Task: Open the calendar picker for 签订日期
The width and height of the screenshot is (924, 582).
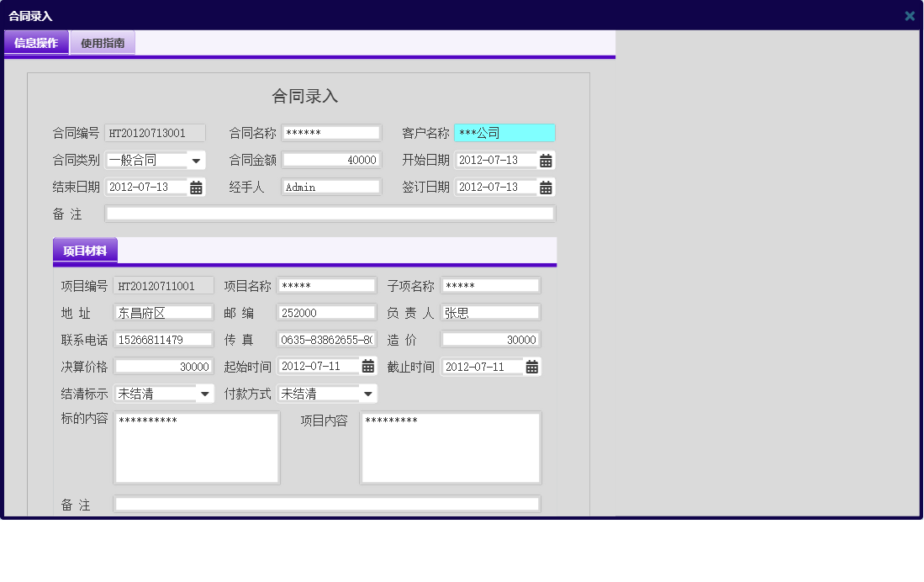Action: (x=546, y=187)
